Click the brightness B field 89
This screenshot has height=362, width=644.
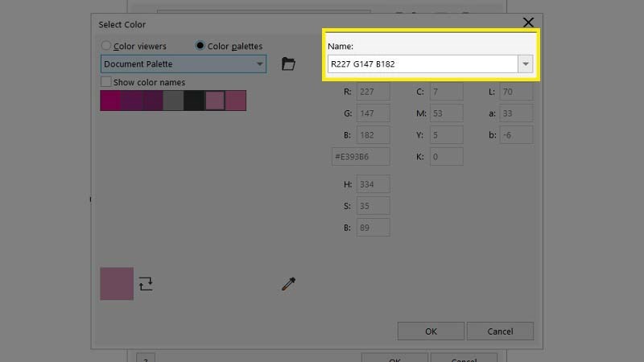tap(373, 228)
